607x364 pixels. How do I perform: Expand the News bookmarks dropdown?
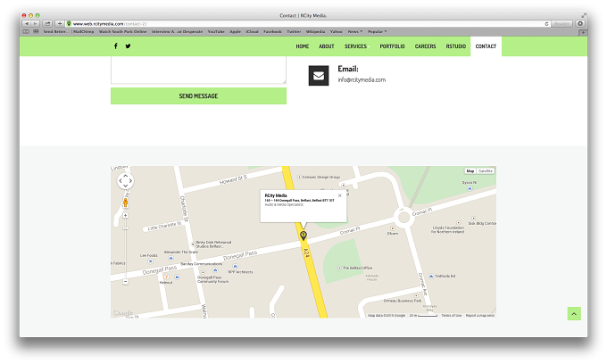click(x=355, y=32)
